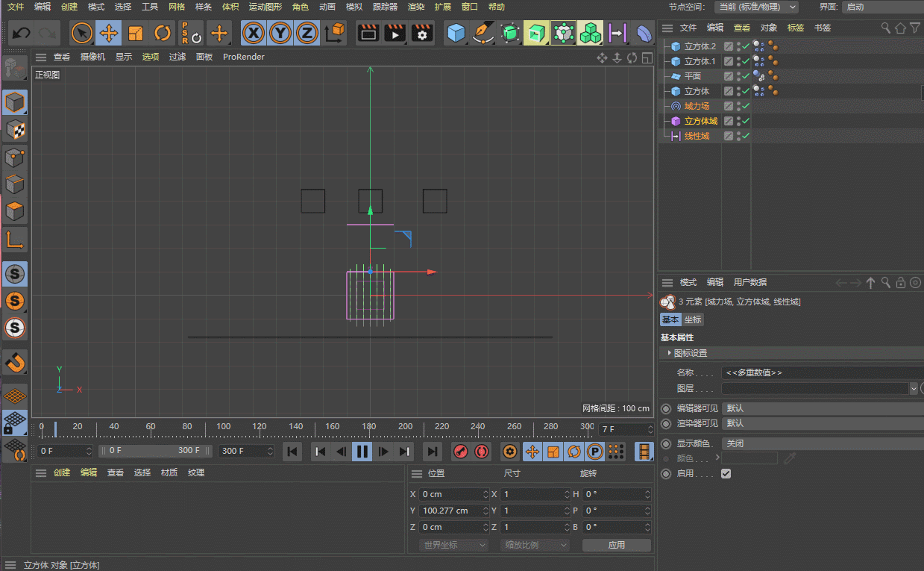The height and width of the screenshot is (571, 924).
Task: Switch to the 坐标 tab
Action: (693, 319)
